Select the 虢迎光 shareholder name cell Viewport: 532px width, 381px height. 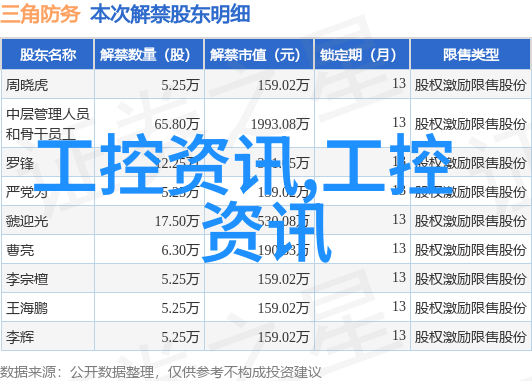click(27, 221)
